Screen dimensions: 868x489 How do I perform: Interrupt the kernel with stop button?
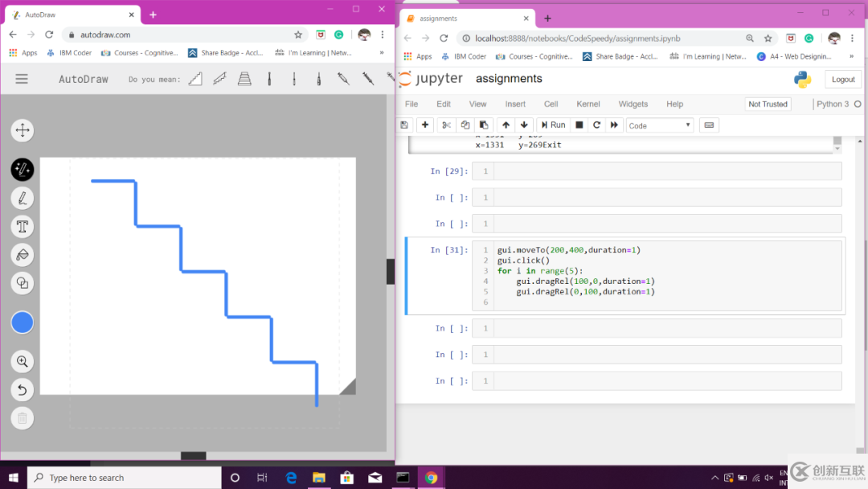pyautogui.click(x=579, y=125)
